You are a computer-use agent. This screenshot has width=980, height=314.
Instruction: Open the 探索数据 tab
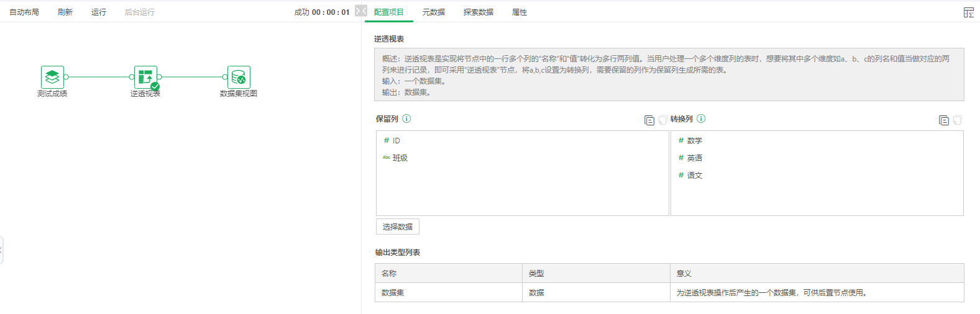click(478, 12)
